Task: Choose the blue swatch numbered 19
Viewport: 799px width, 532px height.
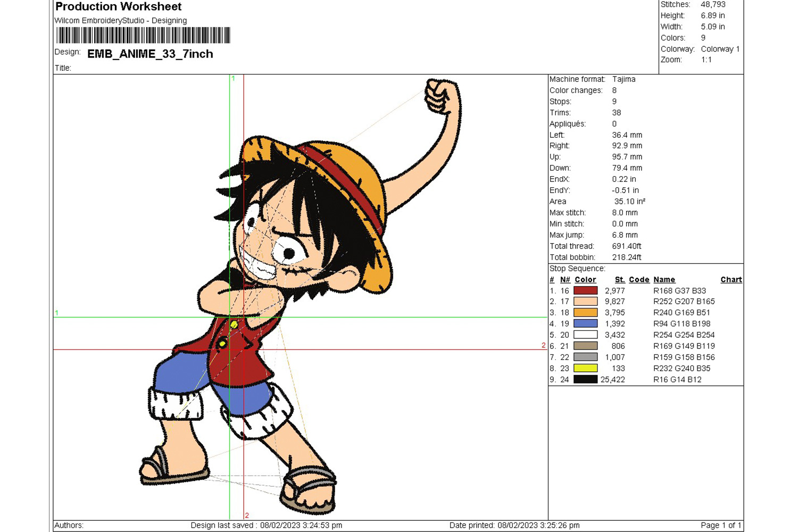Action: 585,323
